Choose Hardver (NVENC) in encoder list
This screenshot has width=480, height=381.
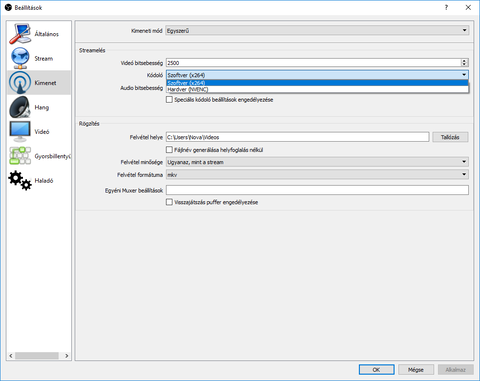click(317, 89)
